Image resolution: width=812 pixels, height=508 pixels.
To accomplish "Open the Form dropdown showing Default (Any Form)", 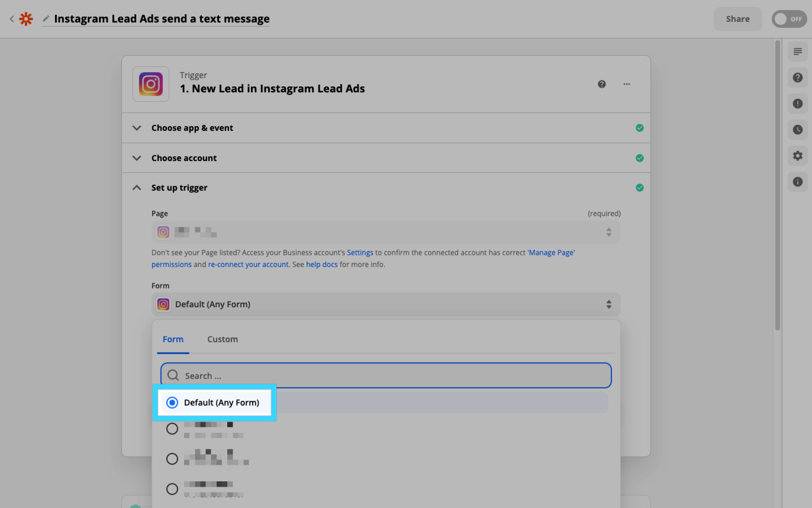I will pyautogui.click(x=386, y=304).
